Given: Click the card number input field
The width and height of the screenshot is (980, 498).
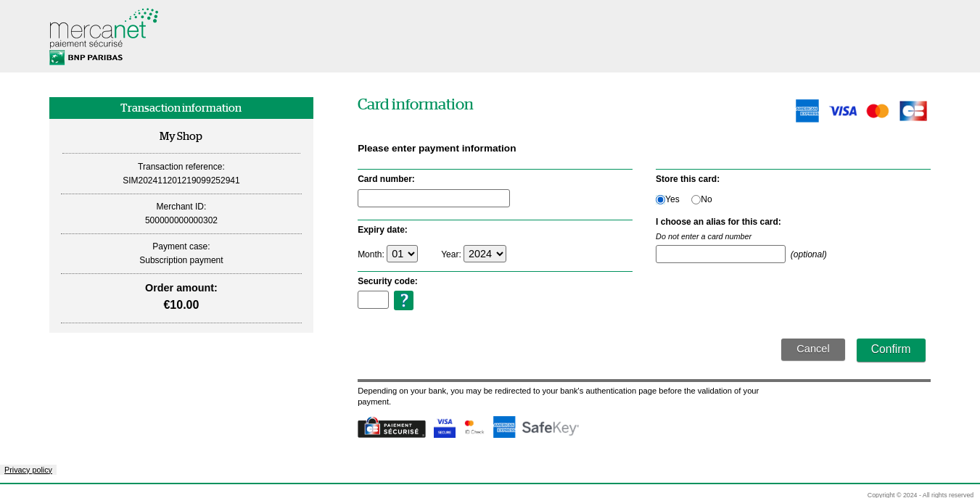Looking at the screenshot, I should tap(433, 197).
